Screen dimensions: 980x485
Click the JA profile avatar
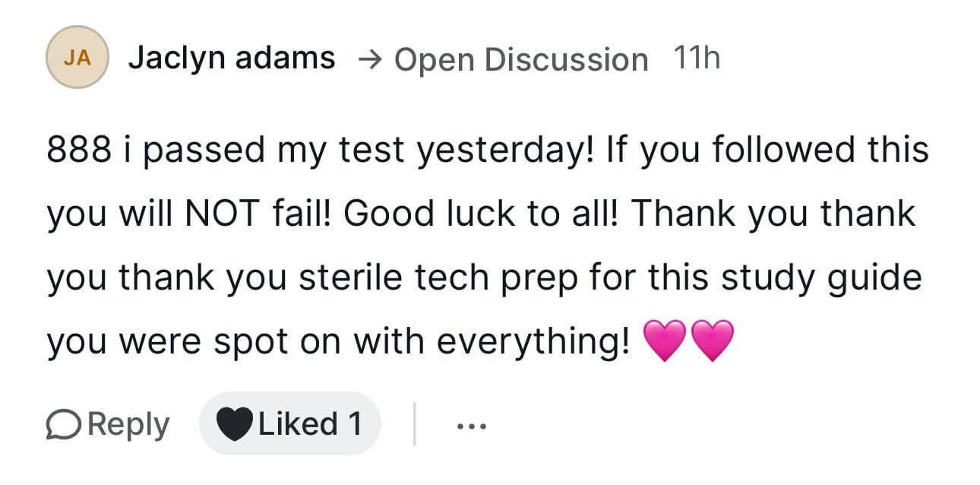pos(75,58)
